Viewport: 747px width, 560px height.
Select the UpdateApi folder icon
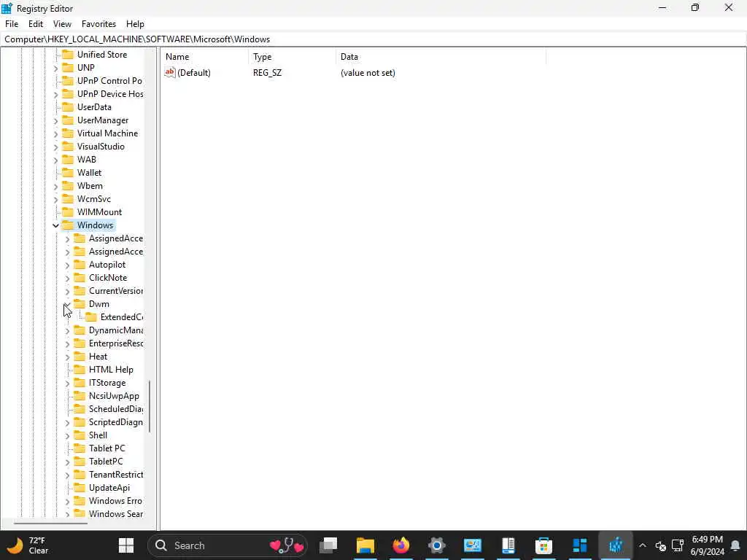[80, 487]
